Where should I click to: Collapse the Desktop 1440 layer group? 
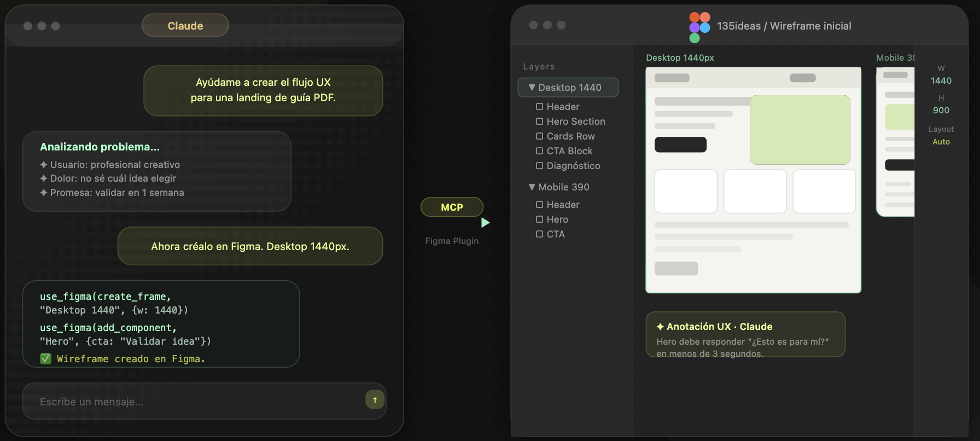pos(532,88)
